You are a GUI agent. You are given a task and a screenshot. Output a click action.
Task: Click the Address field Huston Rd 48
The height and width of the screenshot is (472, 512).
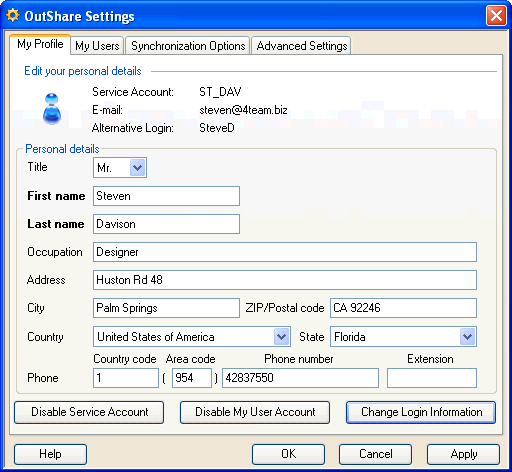[285, 280]
